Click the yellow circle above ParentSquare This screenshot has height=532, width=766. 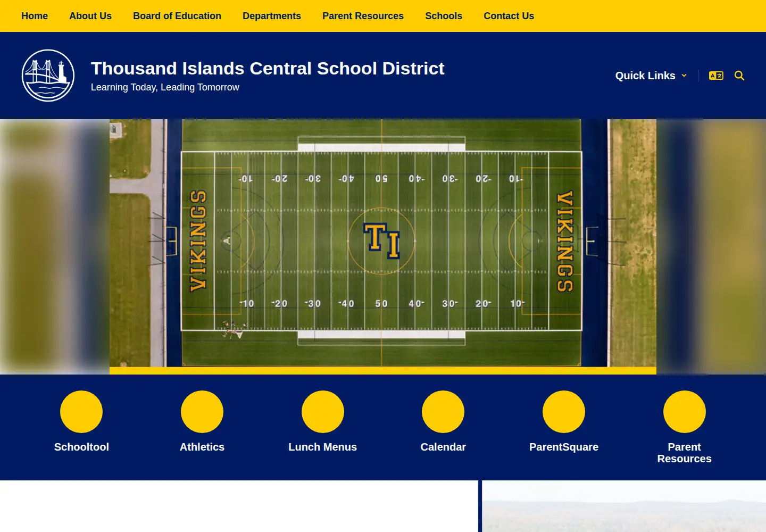pos(564,412)
